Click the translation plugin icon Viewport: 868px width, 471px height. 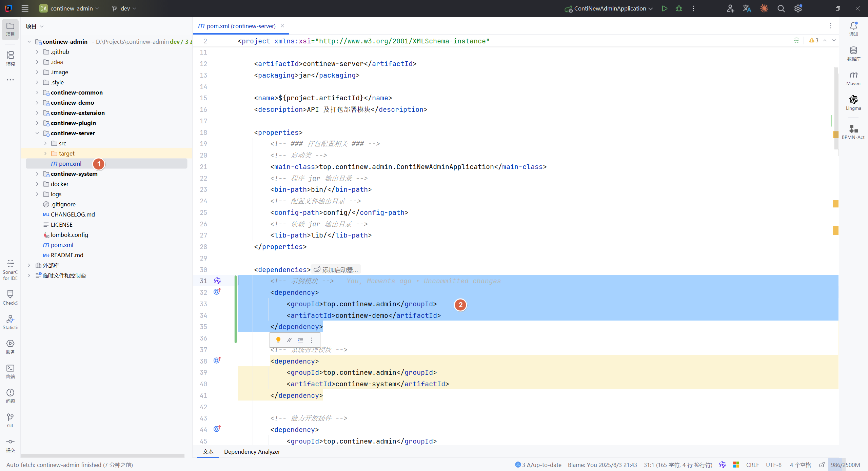pos(747,8)
